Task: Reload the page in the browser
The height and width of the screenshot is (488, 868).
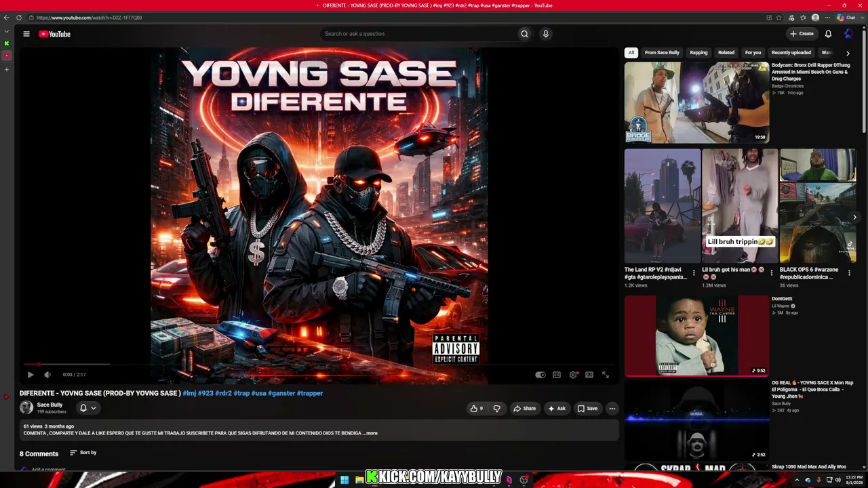Action: click(19, 18)
